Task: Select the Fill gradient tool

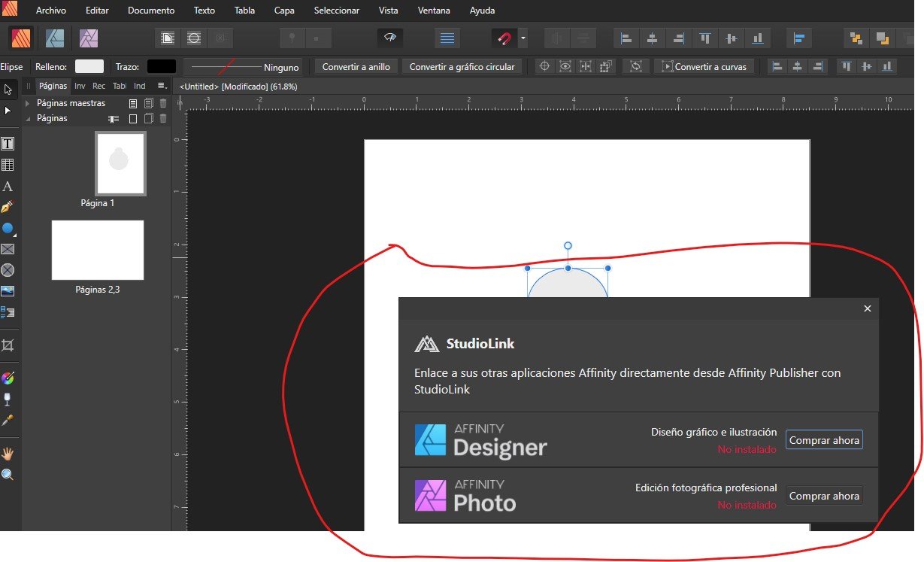Action: tap(8, 378)
